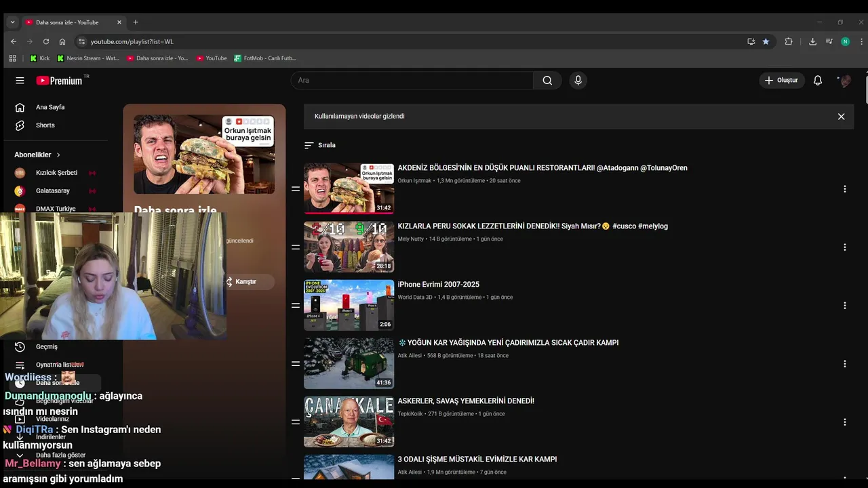The height and width of the screenshot is (488, 868).
Task: Click the Geçmiş clock icon
Action: [x=20, y=347]
